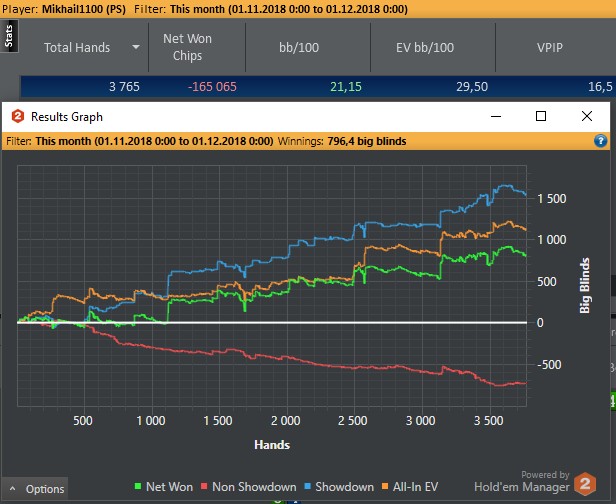Click the Results Graph window logo icon
Viewport: 616px width, 504px height.
click(x=18, y=116)
